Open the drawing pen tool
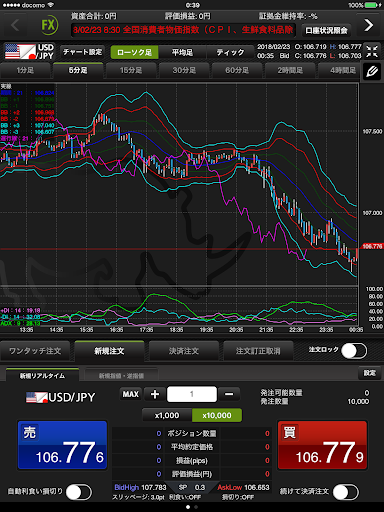 tap(372, 71)
